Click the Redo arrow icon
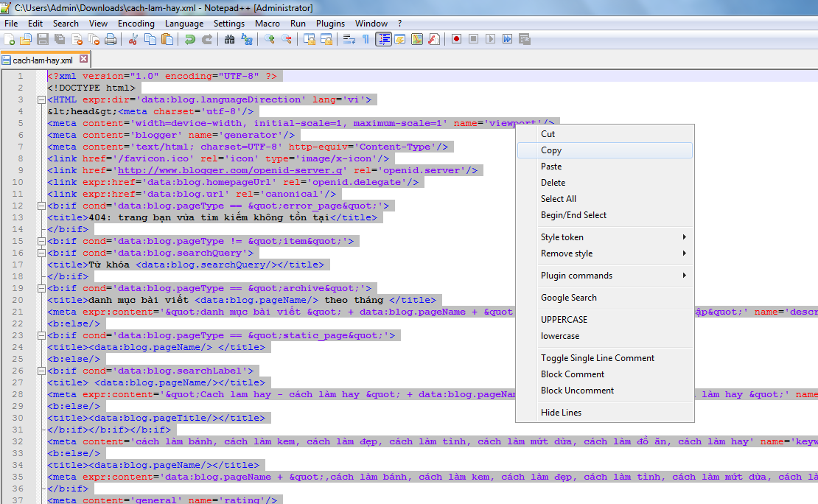The image size is (818, 504). (207, 39)
